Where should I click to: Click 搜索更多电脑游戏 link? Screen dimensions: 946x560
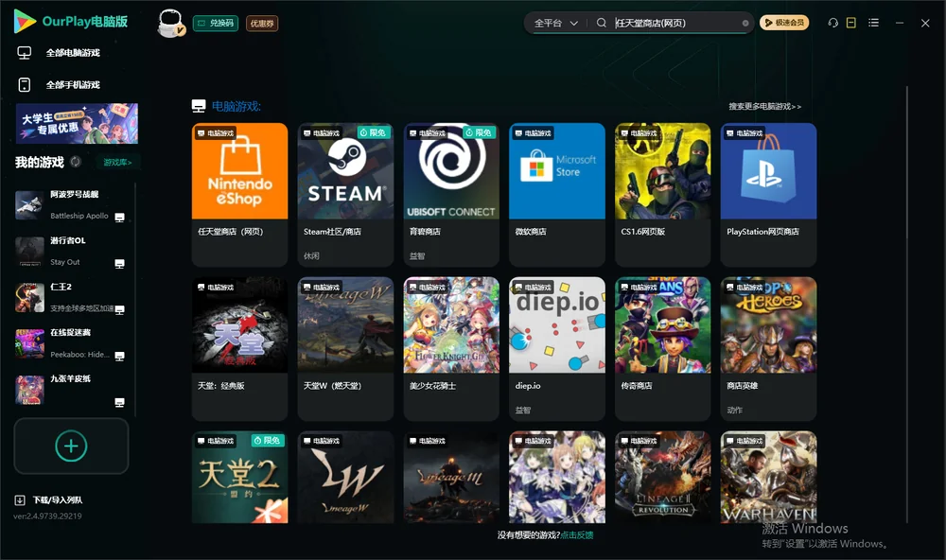764,106
